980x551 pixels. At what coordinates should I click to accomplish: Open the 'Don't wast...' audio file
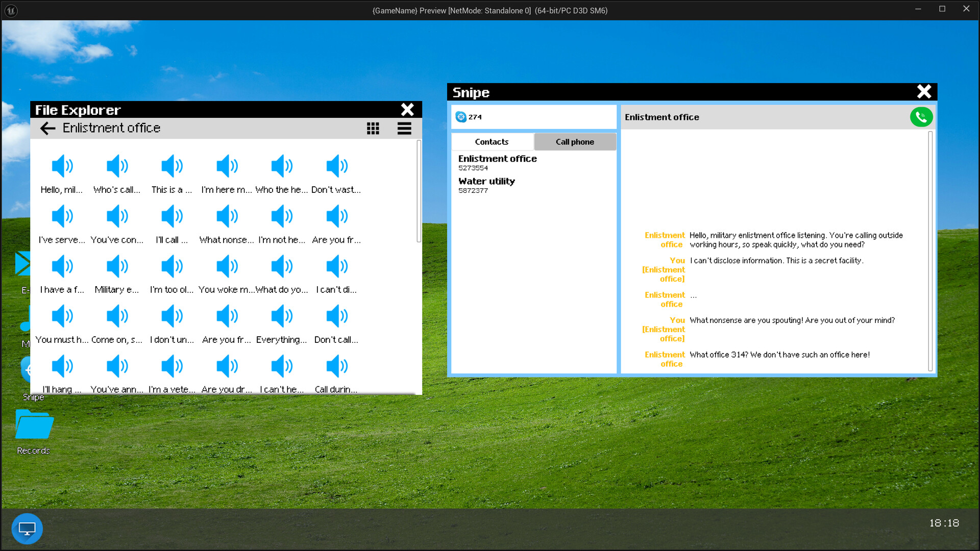tap(336, 173)
